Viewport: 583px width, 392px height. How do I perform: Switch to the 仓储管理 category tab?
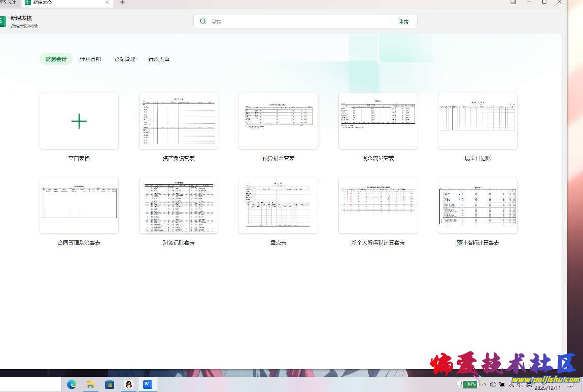click(125, 59)
